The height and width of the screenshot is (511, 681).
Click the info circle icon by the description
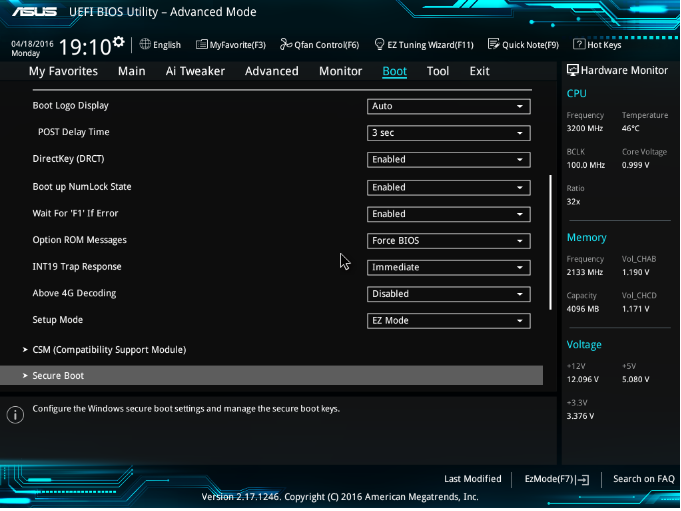(x=15, y=415)
